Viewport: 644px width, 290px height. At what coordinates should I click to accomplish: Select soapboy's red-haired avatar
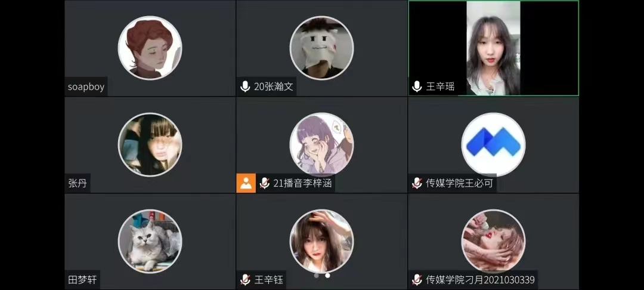pyautogui.click(x=150, y=48)
